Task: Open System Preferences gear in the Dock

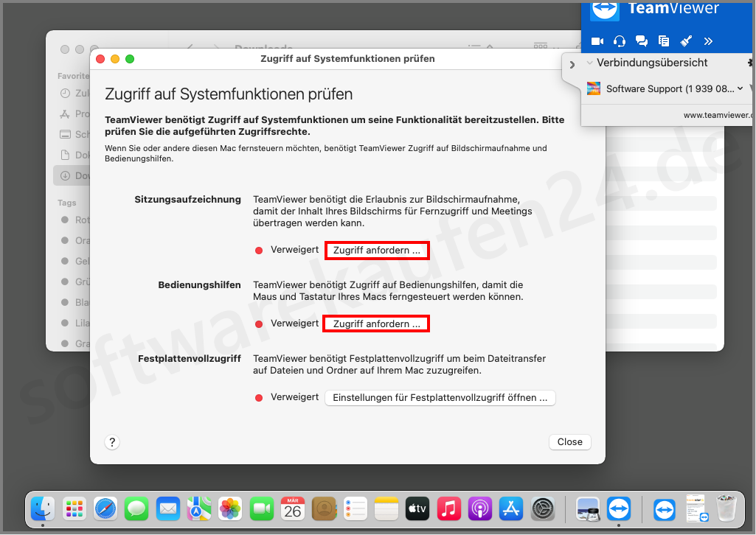Action: [x=542, y=508]
